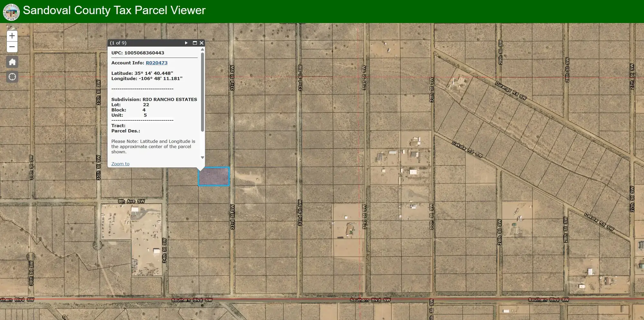Click the Sandoval County seal logo
This screenshot has height=320, width=644.
coord(11,12)
